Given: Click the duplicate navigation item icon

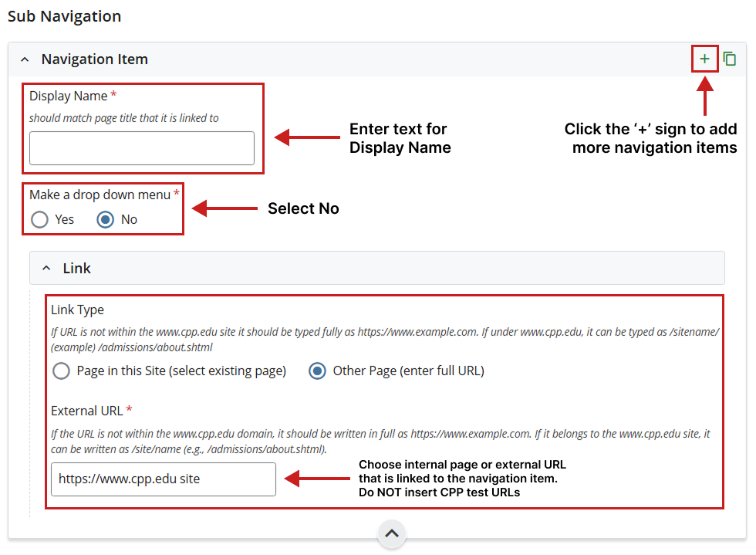Looking at the screenshot, I should (730, 59).
